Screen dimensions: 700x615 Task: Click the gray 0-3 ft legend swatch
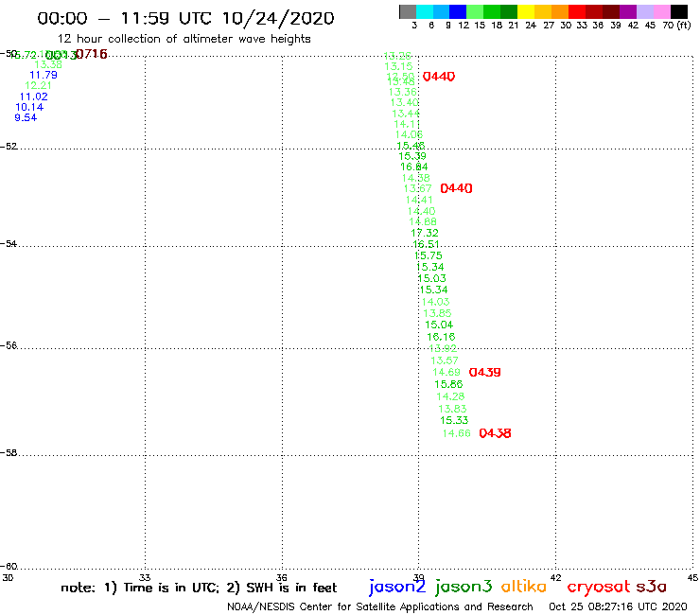click(x=408, y=11)
